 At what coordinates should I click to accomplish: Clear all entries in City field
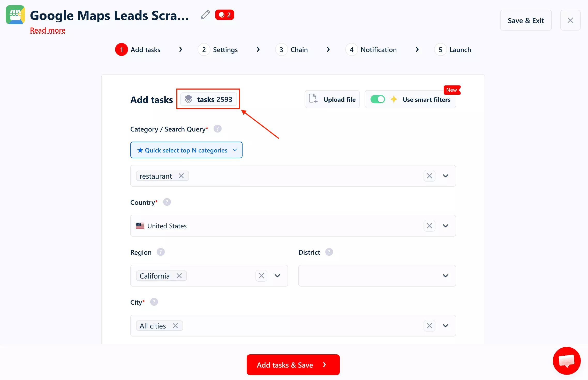429,326
